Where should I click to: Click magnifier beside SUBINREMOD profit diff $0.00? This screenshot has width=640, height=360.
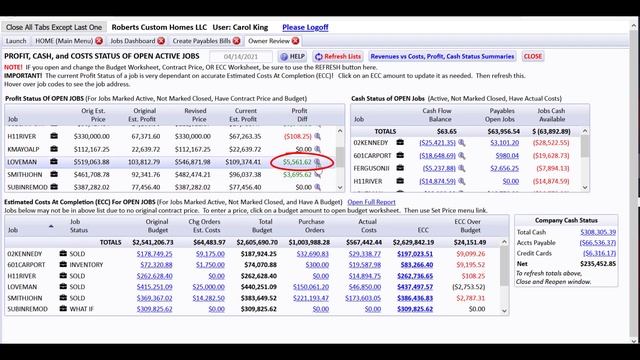tap(317, 187)
